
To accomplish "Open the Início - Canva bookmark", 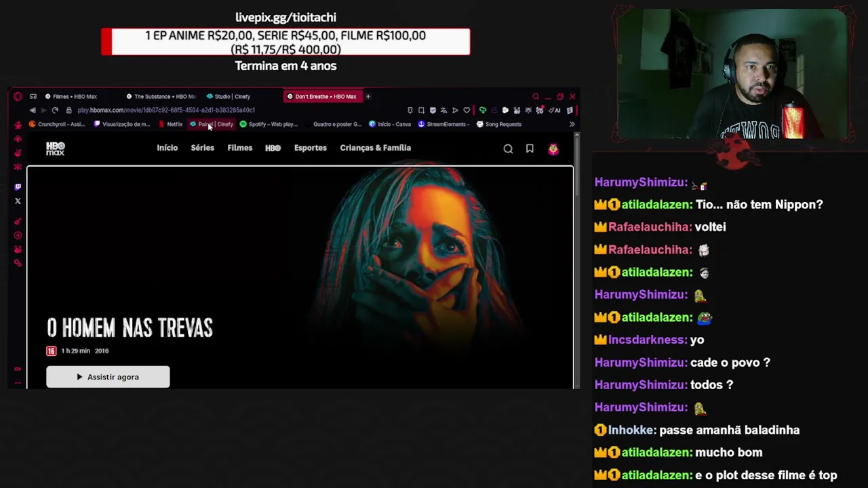I will point(390,124).
